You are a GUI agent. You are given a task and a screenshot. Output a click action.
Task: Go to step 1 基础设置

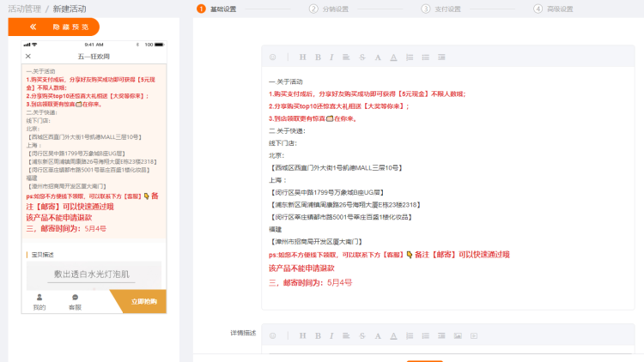click(216, 9)
